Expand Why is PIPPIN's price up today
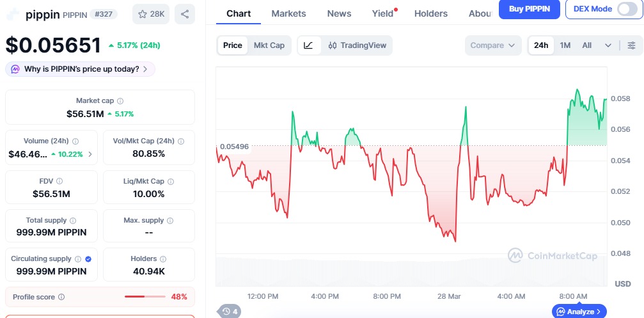Screen dimensions: 644x318 point(80,69)
